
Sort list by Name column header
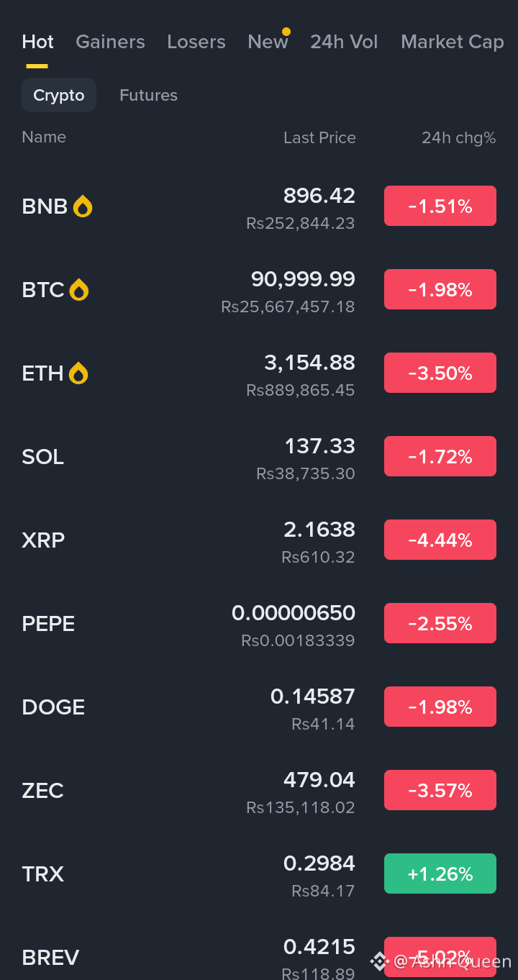coord(44,137)
